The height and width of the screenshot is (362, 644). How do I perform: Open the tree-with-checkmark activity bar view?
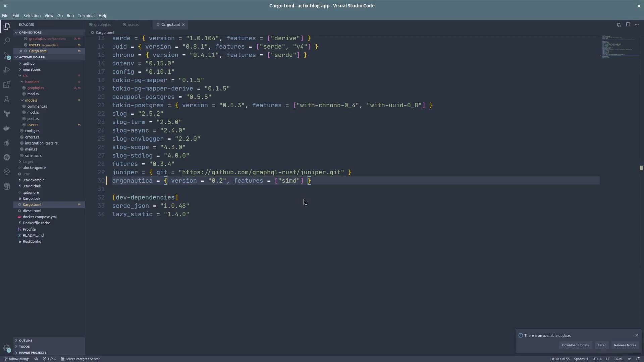click(x=7, y=172)
